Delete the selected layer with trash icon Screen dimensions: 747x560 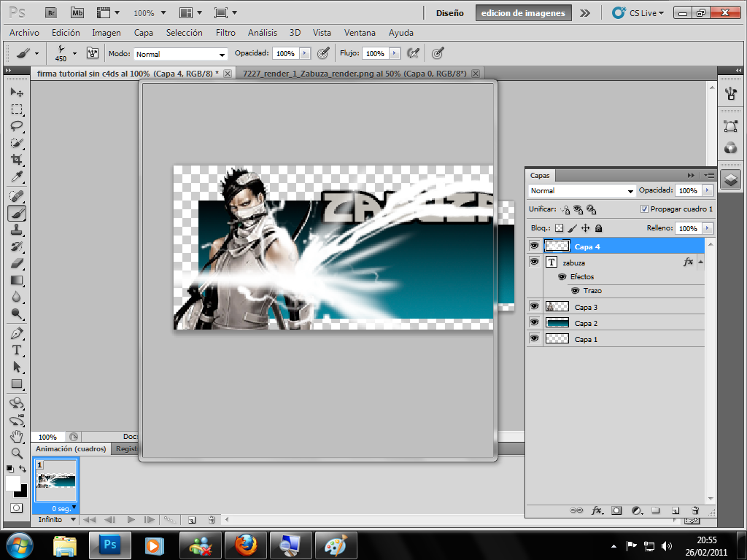click(x=695, y=510)
